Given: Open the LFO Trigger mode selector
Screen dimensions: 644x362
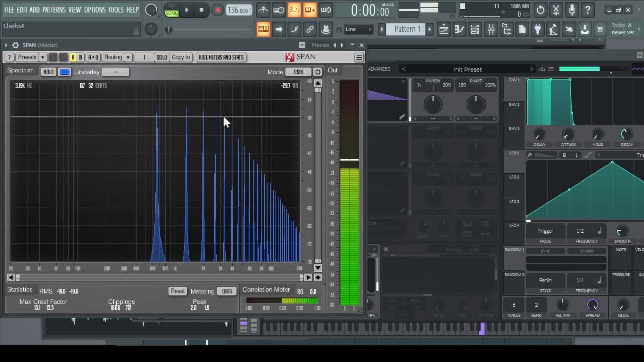Looking at the screenshot, I should [545, 231].
